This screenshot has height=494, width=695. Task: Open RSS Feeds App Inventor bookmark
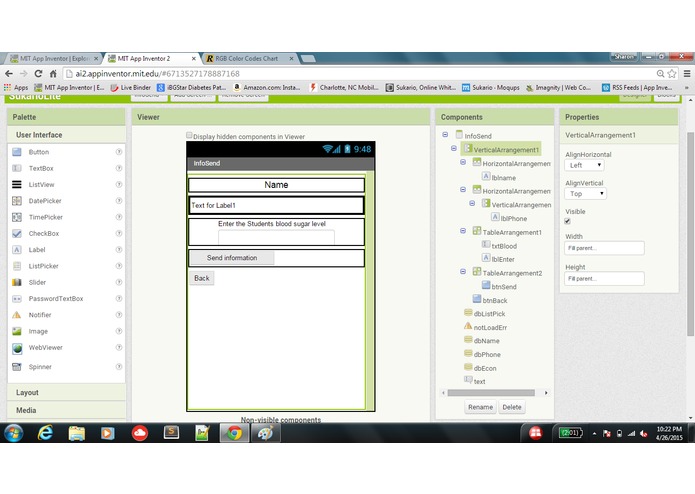pyautogui.click(x=636, y=88)
